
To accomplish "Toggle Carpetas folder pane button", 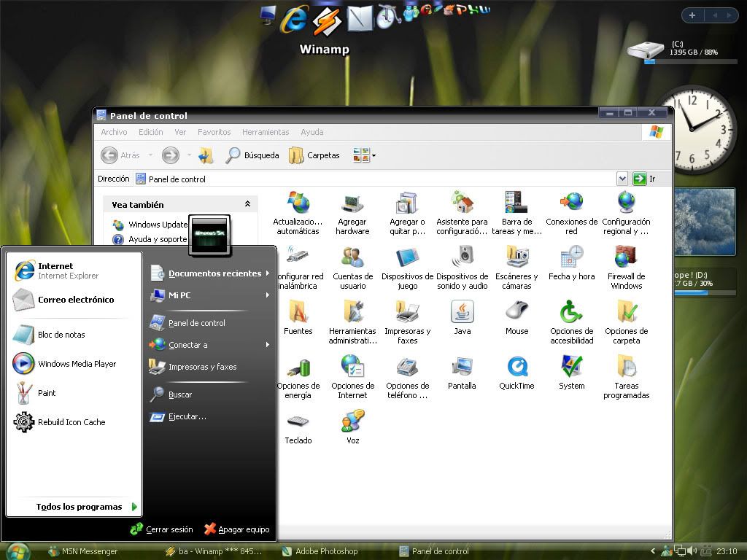I will point(314,155).
